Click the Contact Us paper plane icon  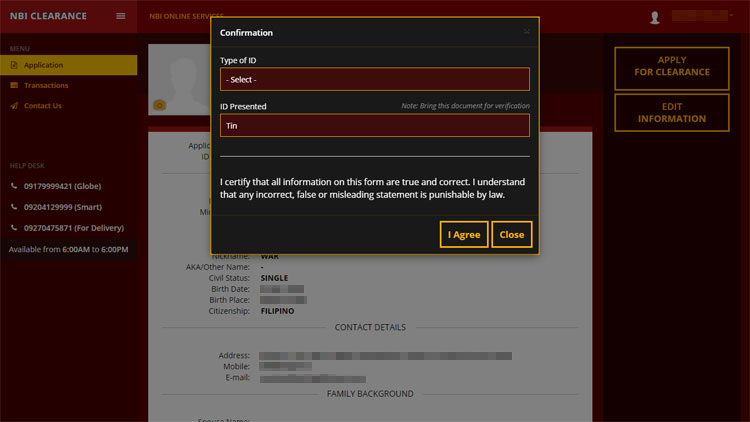click(14, 106)
